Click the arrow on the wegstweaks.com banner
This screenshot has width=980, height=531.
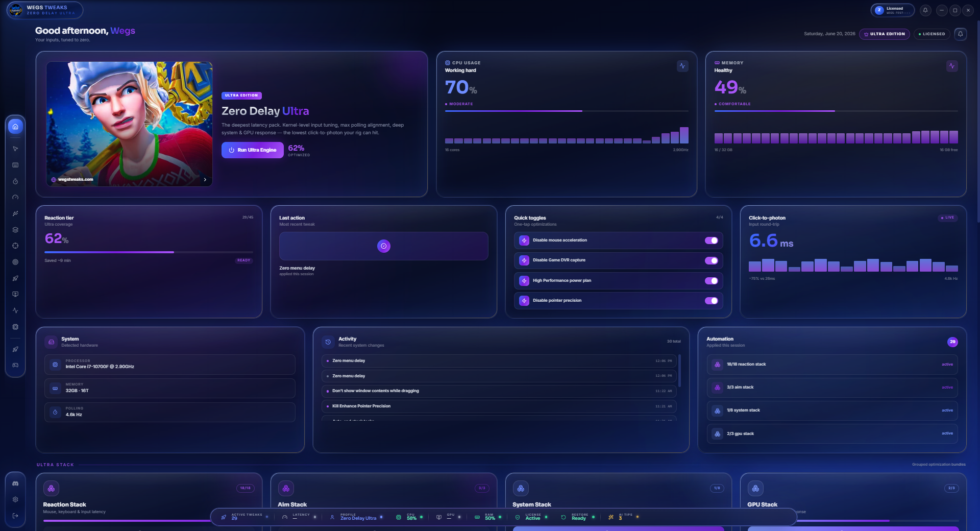[205, 180]
